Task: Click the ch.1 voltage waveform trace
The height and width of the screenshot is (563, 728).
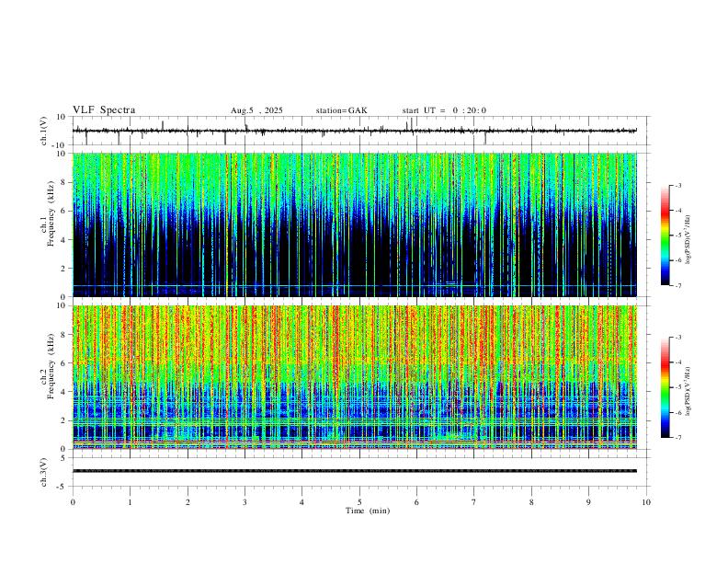Action: coord(355,131)
